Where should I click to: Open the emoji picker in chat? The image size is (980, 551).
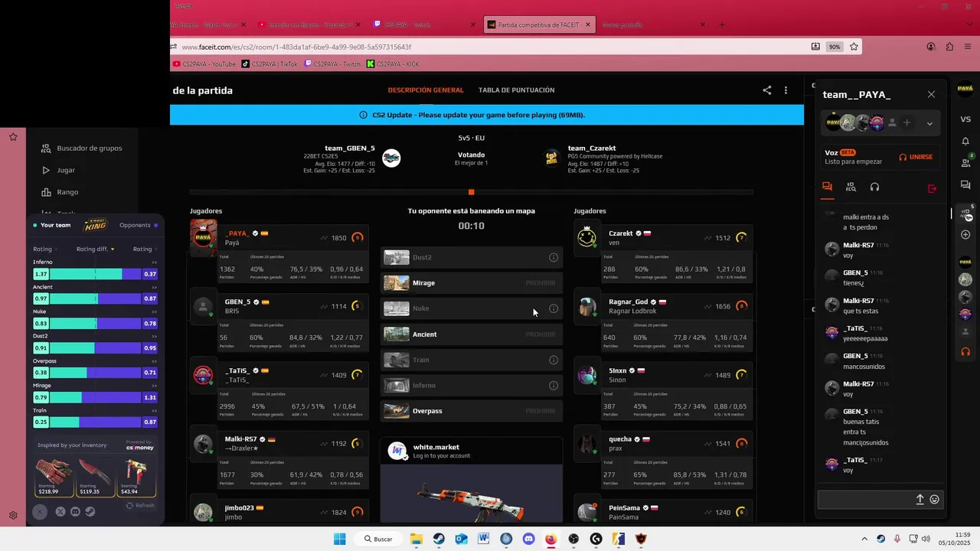(x=934, y=500)
